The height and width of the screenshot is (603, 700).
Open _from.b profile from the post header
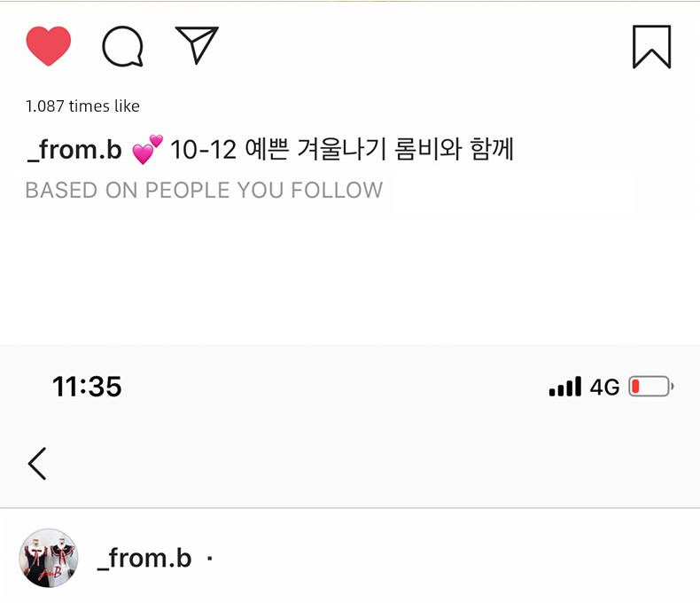tap(144, 559)
